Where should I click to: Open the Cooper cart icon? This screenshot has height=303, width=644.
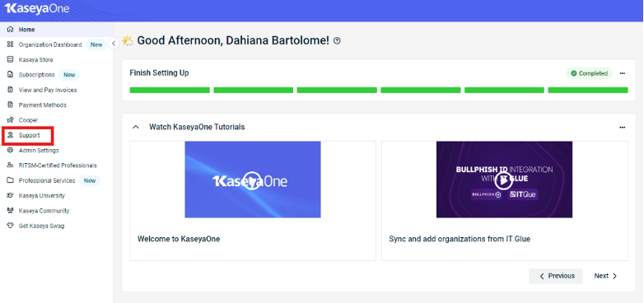10,120
